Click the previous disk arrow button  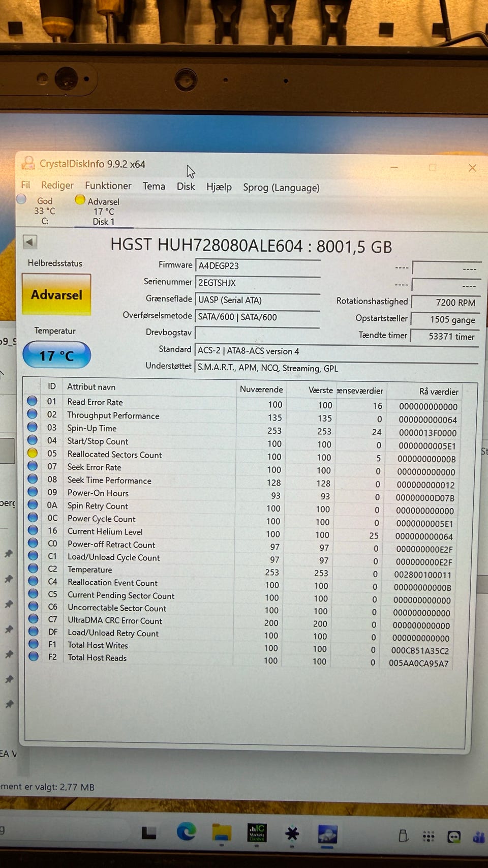tap(30, 242)
